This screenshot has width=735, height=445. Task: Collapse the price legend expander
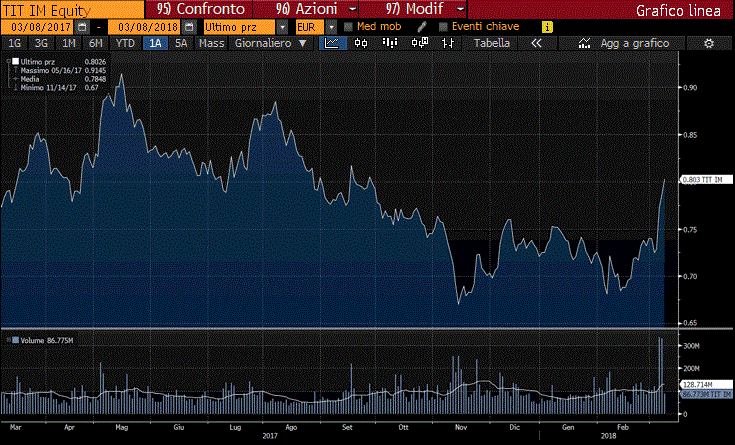(x=9, y=61)
